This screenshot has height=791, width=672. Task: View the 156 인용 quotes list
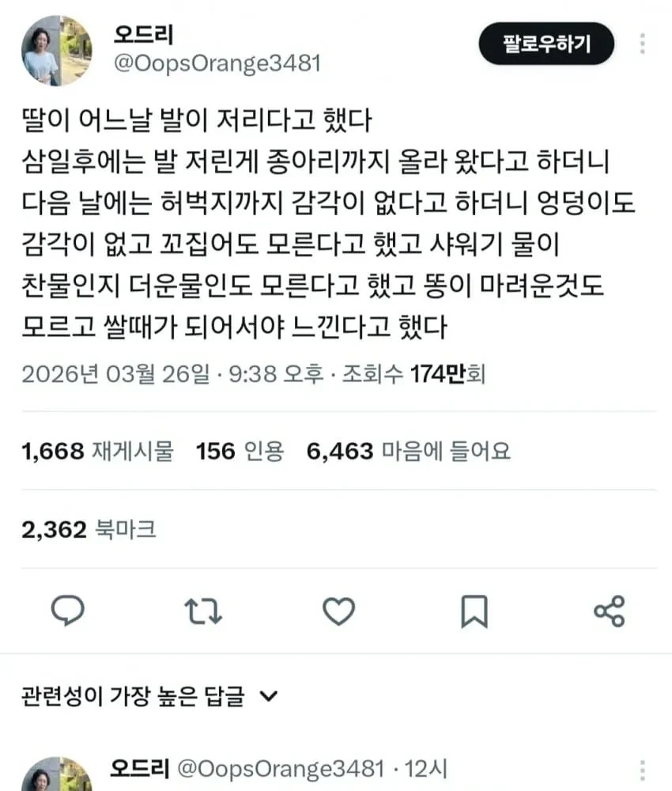click(240, 451)
